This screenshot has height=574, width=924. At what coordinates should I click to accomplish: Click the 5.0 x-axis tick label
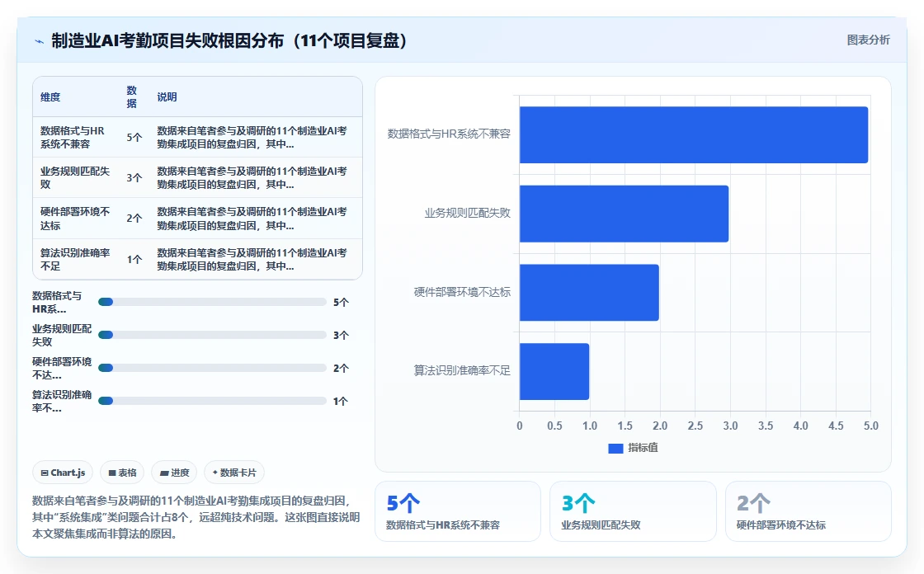click(x=871, y=426)
